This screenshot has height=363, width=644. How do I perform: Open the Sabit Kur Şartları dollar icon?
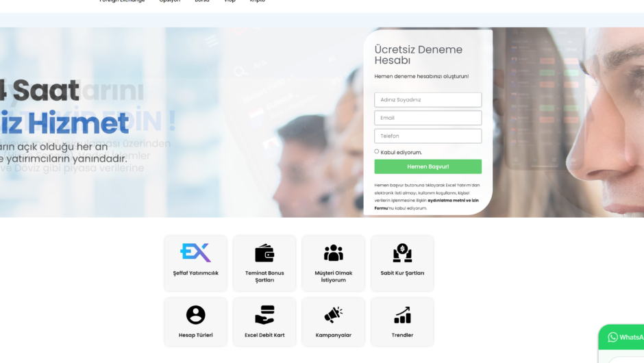tap(402, 253)
